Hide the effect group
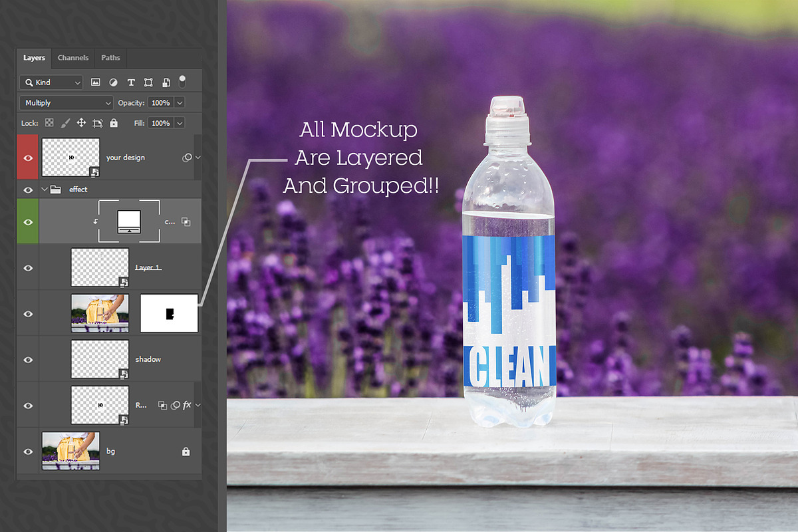This screenshot has width=798, height=532. 28,190
